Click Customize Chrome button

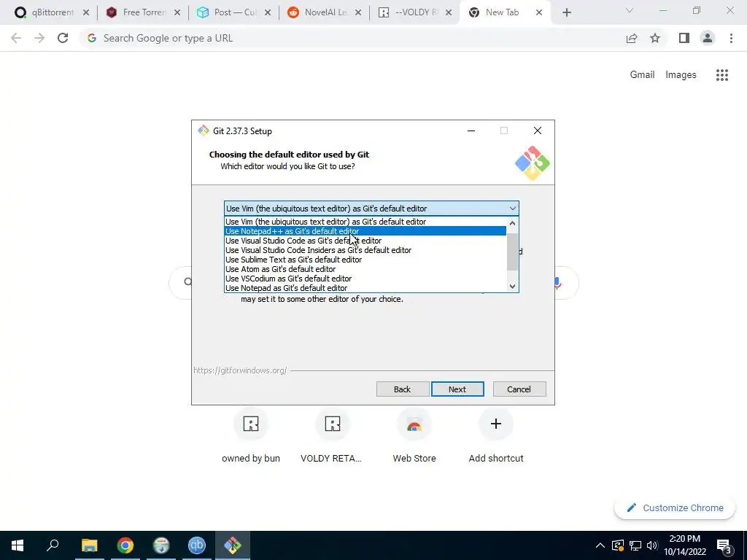[675, 507]
